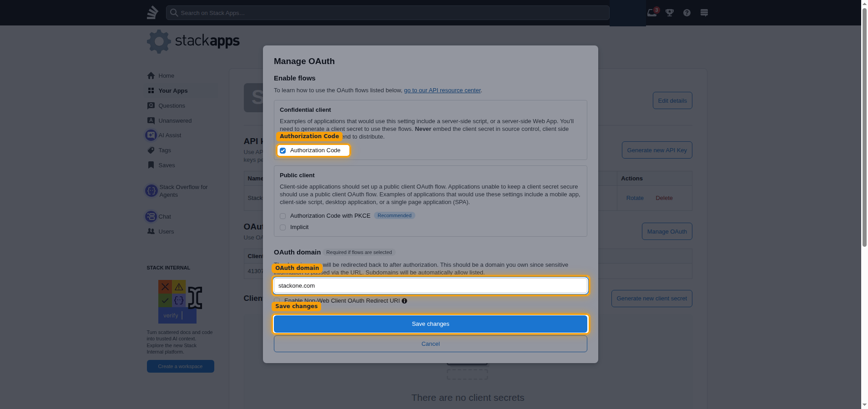Click the Delete action link

[664, 198]
